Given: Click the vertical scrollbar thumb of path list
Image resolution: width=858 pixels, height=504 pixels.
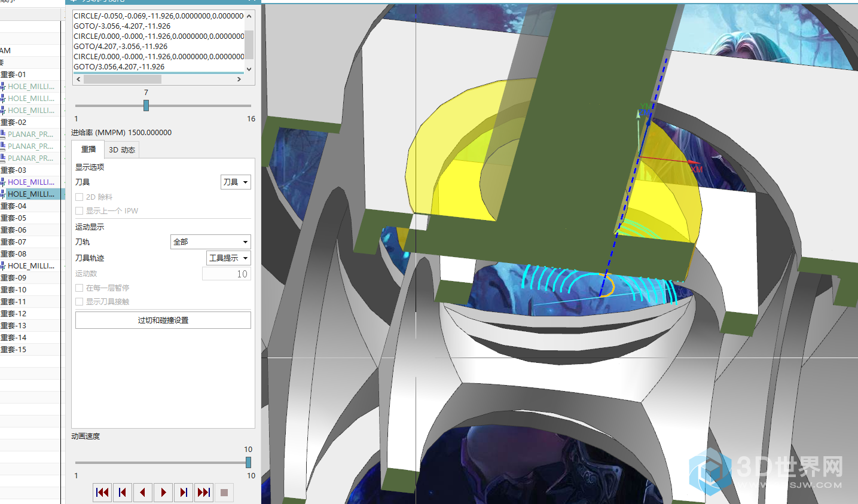Looking at the screenshot, I should click(x=249, y=44).
